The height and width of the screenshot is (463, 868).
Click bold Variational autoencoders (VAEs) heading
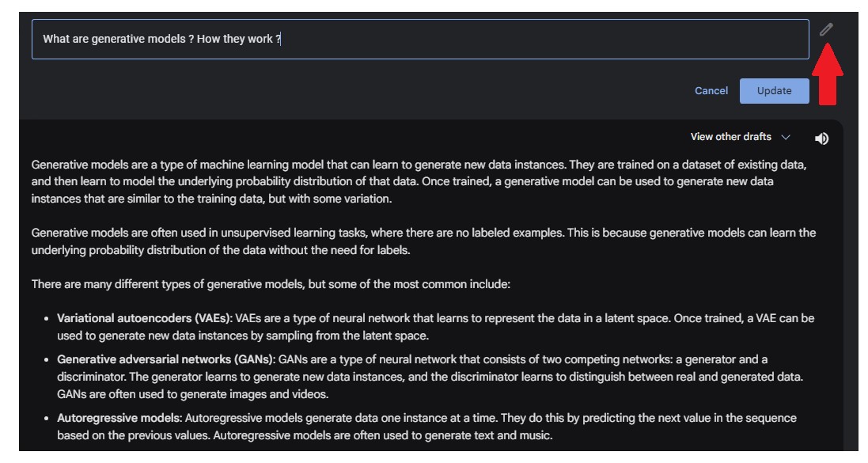coord(145,318)
